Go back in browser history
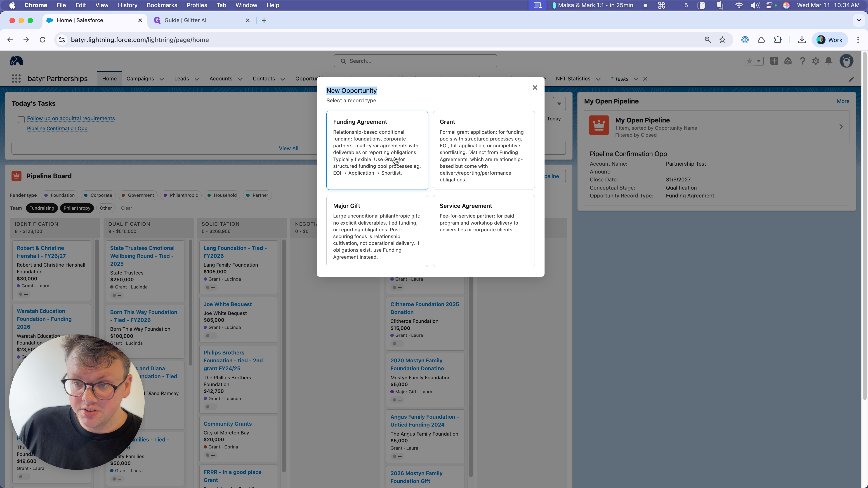This screenshot has height=488, width=868. point(10,40)
